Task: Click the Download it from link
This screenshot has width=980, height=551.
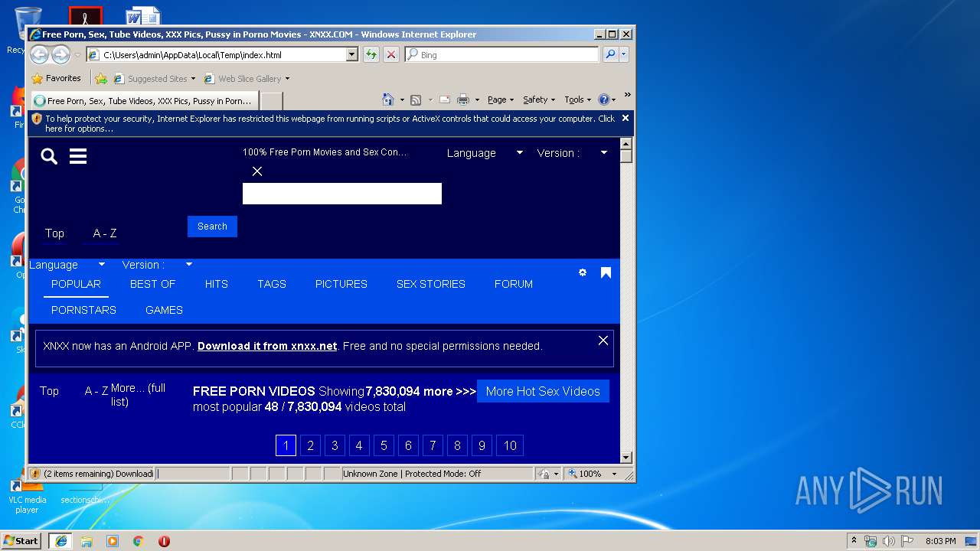Action: 267,346
